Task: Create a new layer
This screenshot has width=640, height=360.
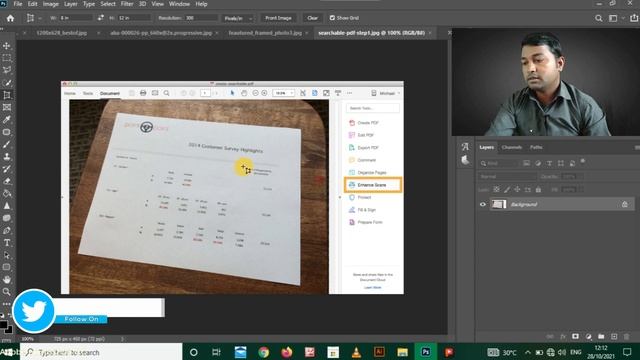Action: [614, 336]
